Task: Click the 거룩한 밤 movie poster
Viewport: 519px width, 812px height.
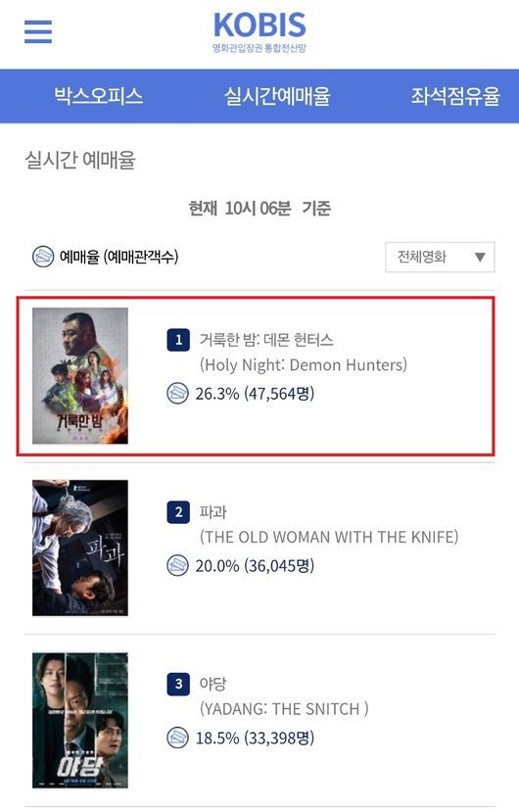Action: click(x=80, y=376)
